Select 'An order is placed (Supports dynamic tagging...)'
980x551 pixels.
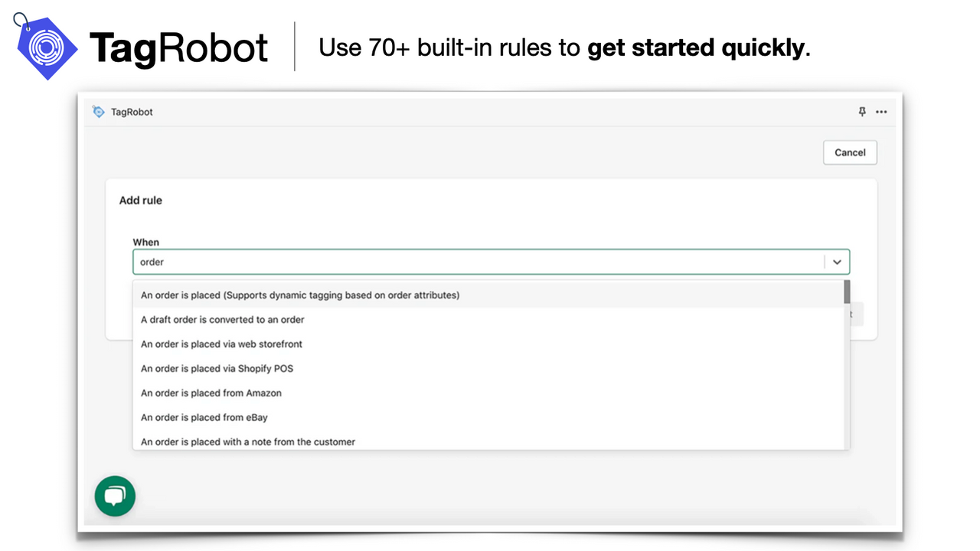[488, 295]
